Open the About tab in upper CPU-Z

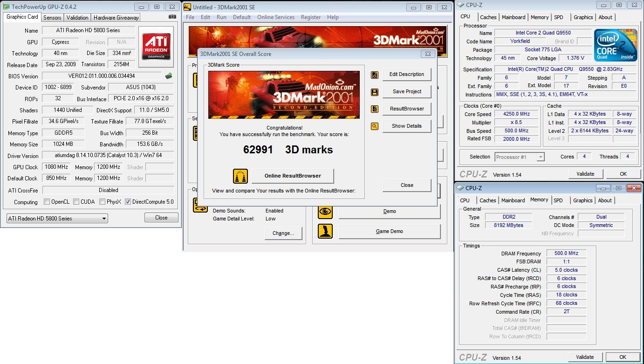pyautogui.click(x=605, y=17)
